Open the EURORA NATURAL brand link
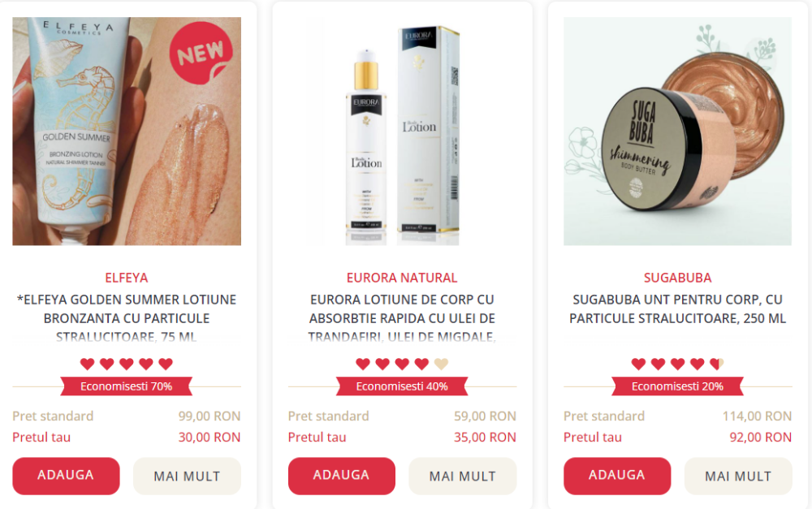The height and width of the screenshot is (509, 812). pos(402,278)
